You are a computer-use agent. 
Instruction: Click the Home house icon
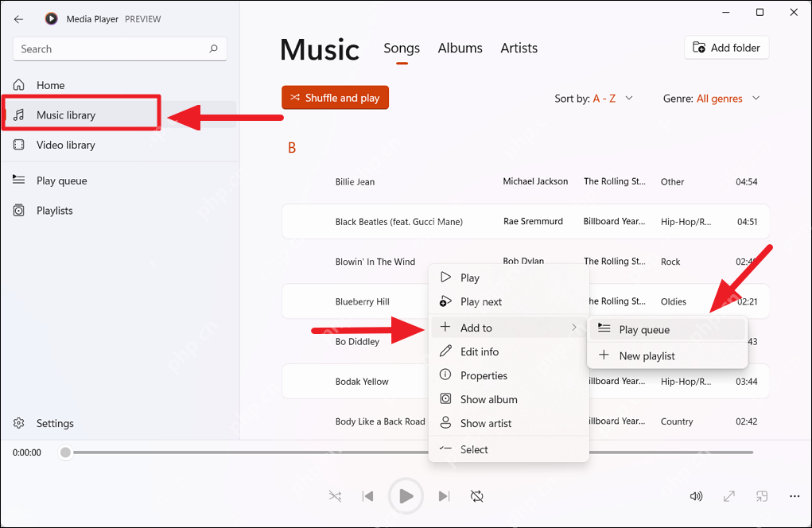coord(18,84)
